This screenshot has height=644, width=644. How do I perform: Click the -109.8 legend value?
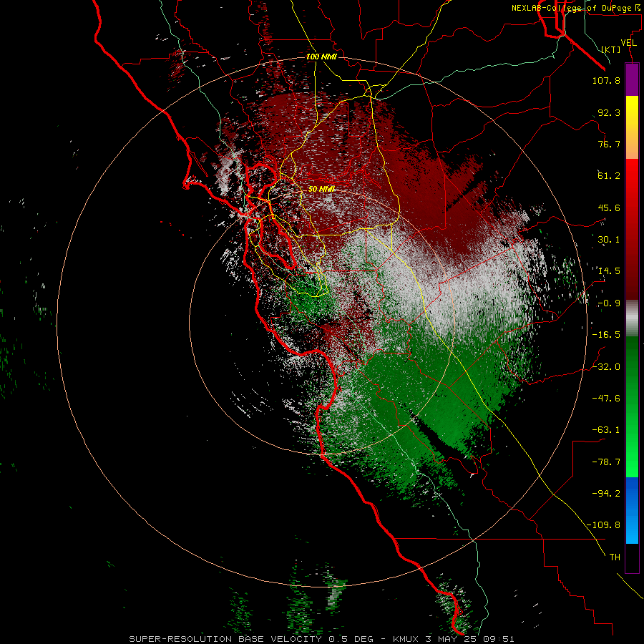point(603,525)
